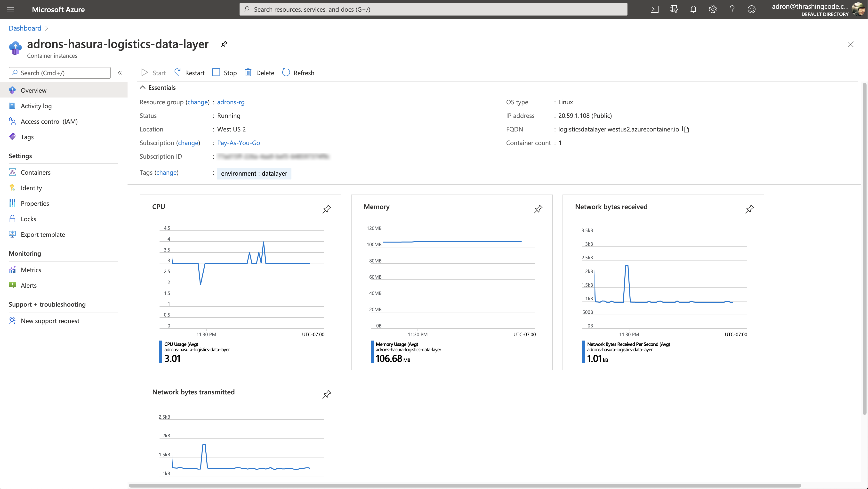Viewport: 868px width, 489px height.
Task: Pin the Network bytes received chart
Action: [x=749, y=209]
